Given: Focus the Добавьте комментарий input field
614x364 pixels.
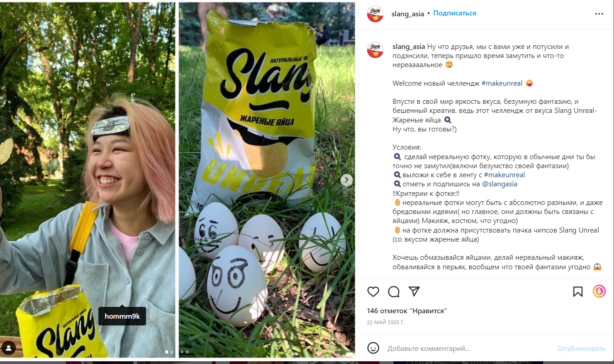Looking at the screenshot, I should [468, 349].
